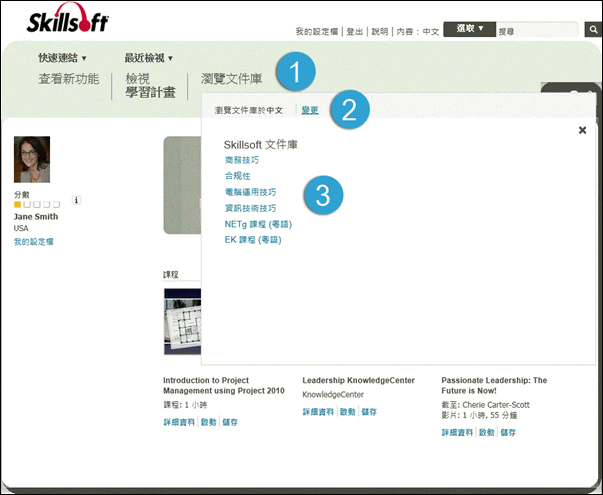Open Introduction to Project Management title

pyautogui.click(x=224, y=385)
